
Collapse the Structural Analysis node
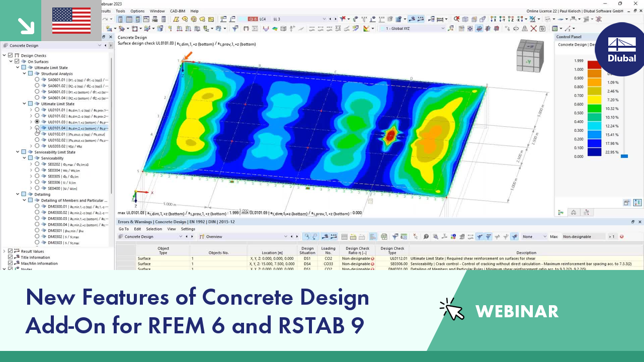tap(24, 73)
